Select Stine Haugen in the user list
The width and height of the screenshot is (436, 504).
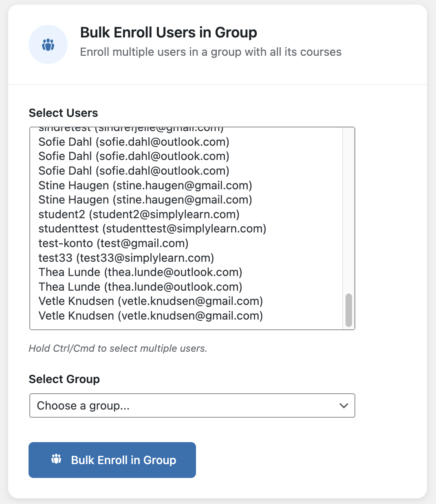[x=145, y=185]
